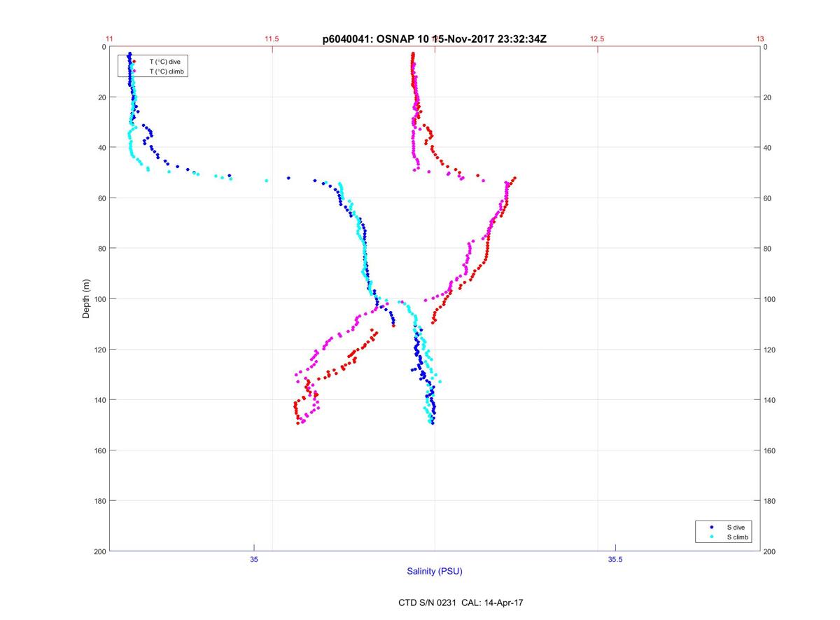The width and height of the screenshot is (840, 620).
Task: Select the 'S climb' legend entry
Action: click(738, 537)
